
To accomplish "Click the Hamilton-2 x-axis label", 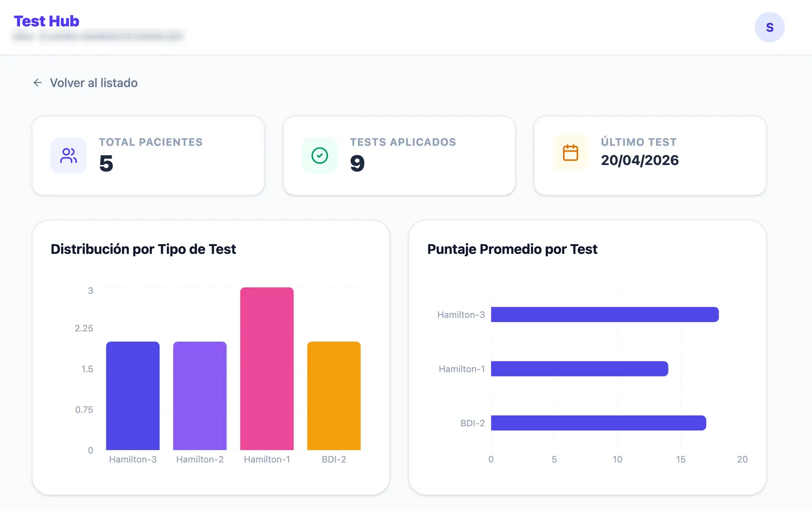I will click(x=200, y=459).
